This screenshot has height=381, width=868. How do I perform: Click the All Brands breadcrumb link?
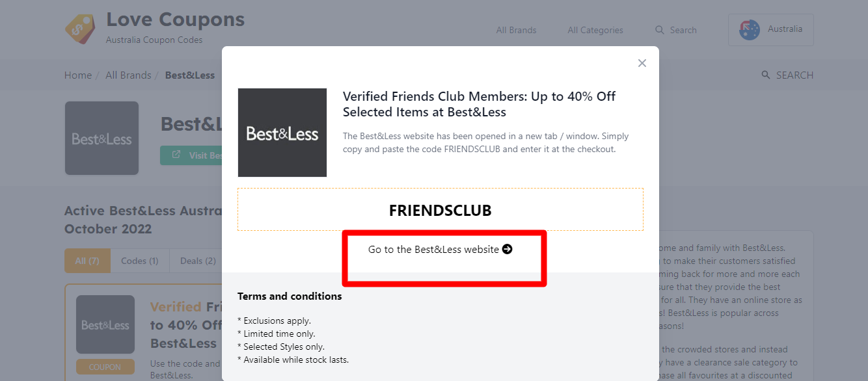click(128, 75)
